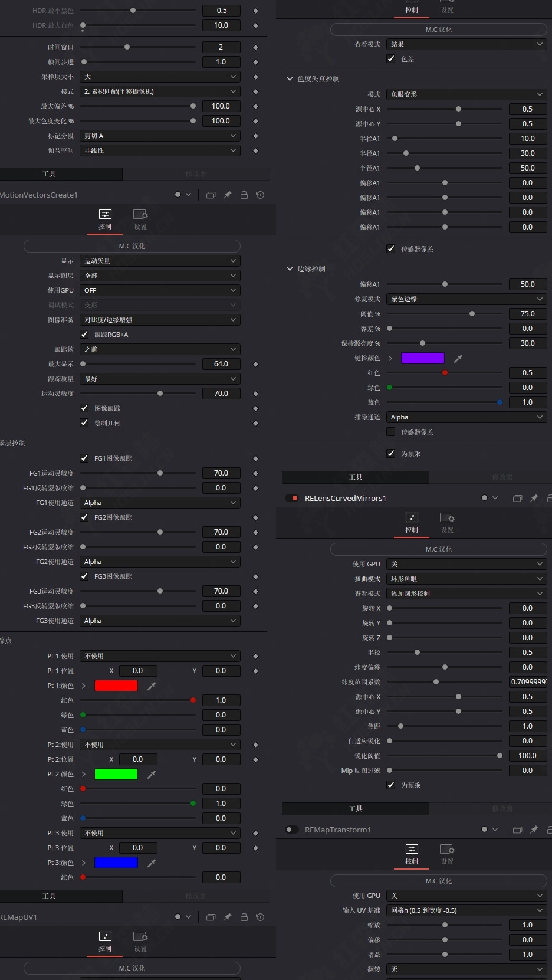Open 采样块大小 dropdown
This screenshot has height=980, width=552.
tap(160, 77)
